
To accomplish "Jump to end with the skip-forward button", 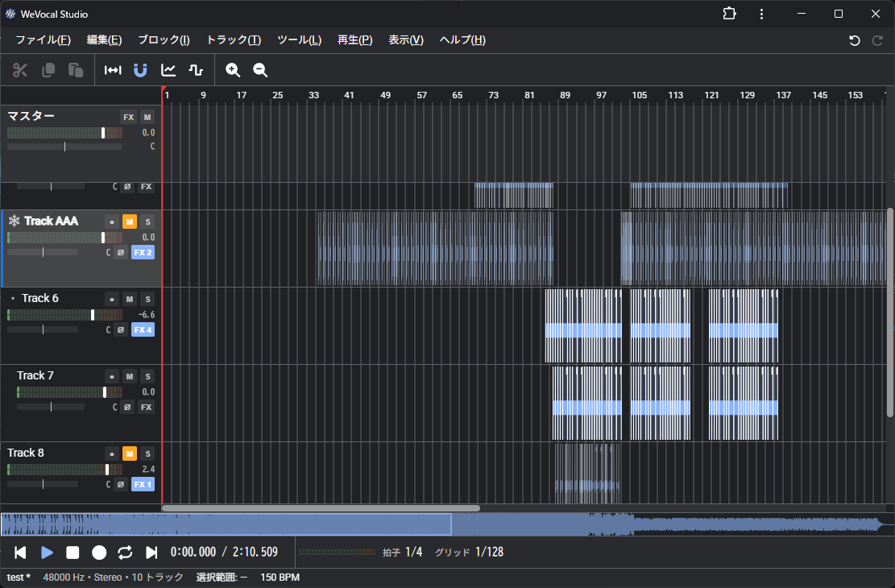I will 151,552.
